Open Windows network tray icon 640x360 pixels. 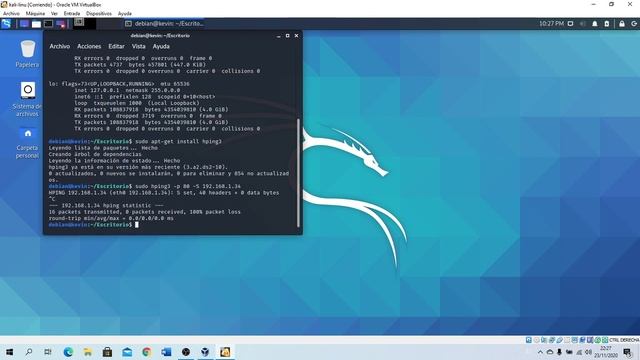[x=579, y=352]
